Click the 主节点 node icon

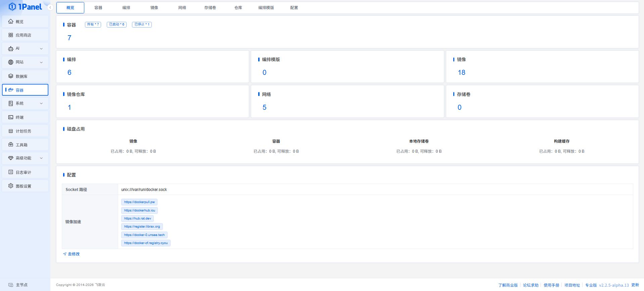[x=11, y=285]
